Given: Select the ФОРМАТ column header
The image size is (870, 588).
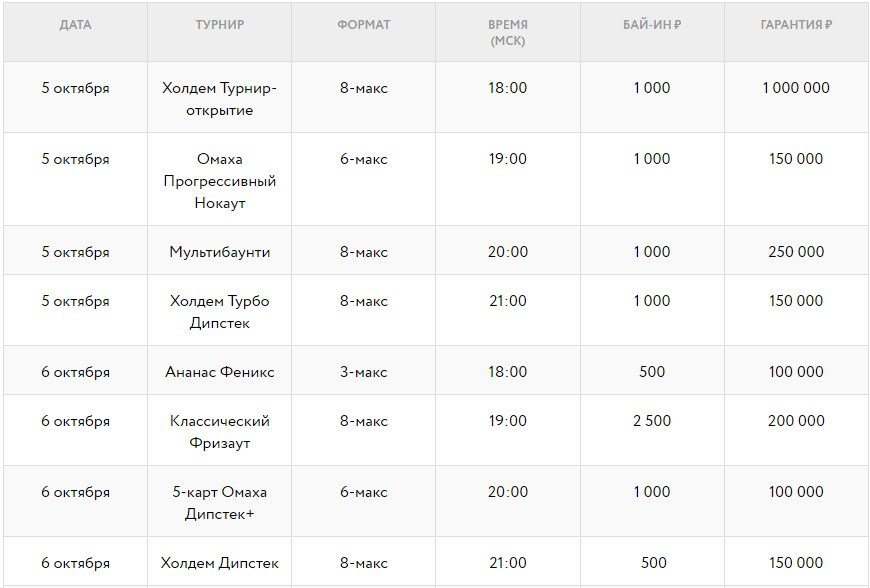Looking at the screenshot, I should 363,25.
